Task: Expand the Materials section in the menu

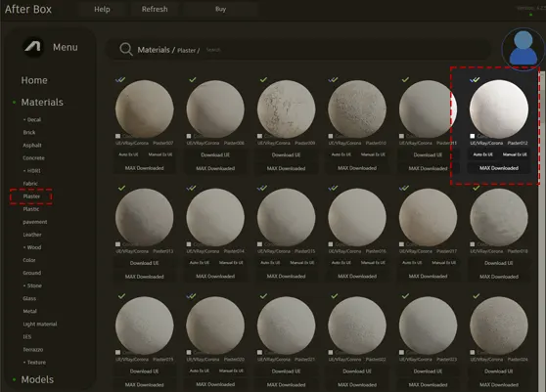Action: point(42,103)
